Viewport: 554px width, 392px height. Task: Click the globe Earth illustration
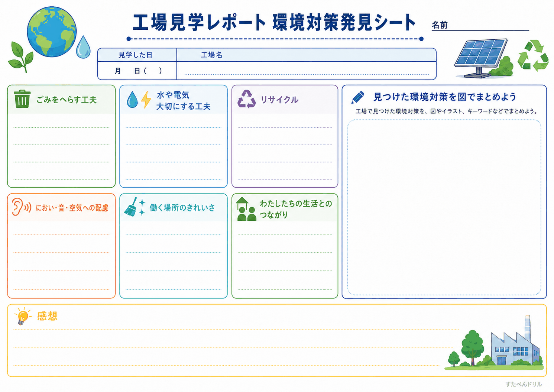pos(52,32)
